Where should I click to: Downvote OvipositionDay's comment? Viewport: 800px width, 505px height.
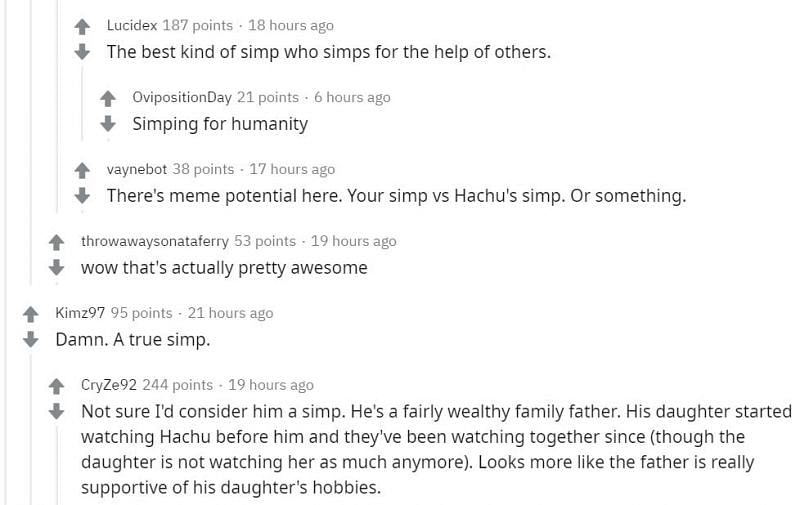[110, 123]
